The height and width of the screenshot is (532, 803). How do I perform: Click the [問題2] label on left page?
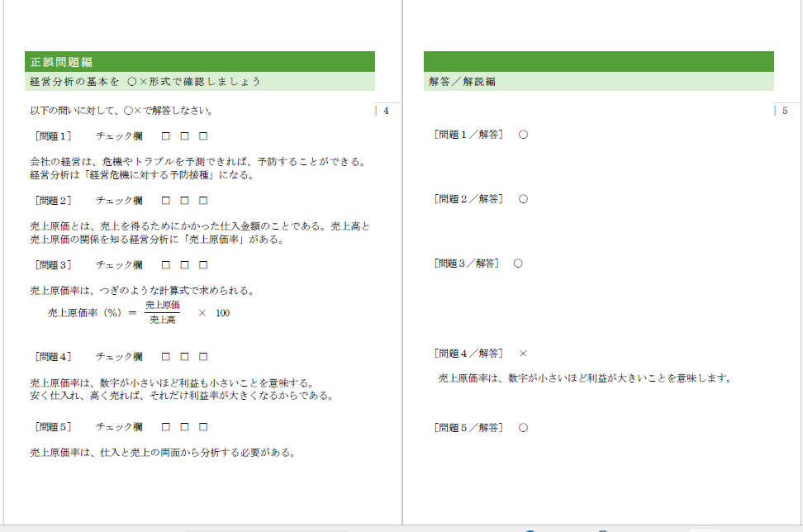pyautogui.click(x=54, y=201)
